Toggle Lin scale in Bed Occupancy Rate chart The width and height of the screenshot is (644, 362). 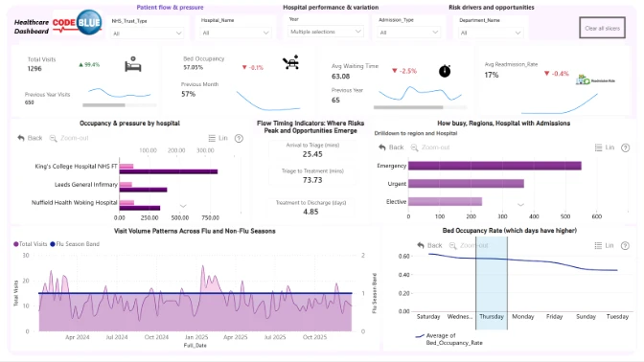point(604,245)
